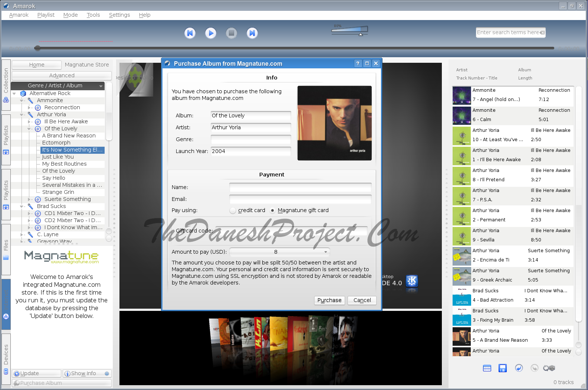Click the stop playback button
Image resolution: width=588 pixels, height=390 pixels.
231,33
